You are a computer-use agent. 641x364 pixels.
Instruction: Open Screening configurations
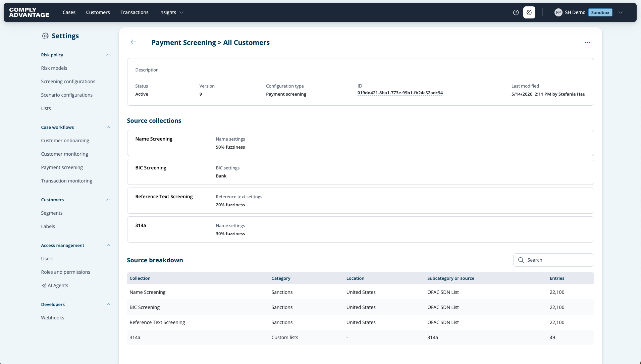pos(68,82)
